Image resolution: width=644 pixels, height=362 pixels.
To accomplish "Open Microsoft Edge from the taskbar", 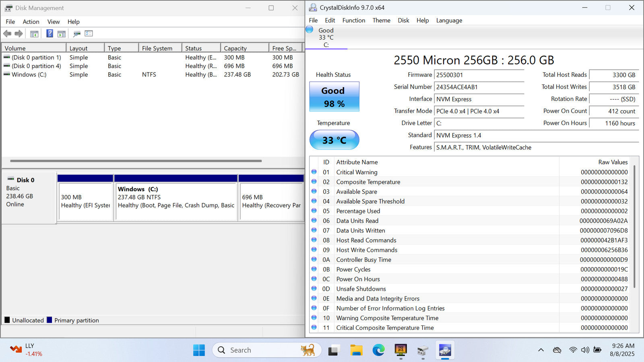I will [x=378, y=350].
